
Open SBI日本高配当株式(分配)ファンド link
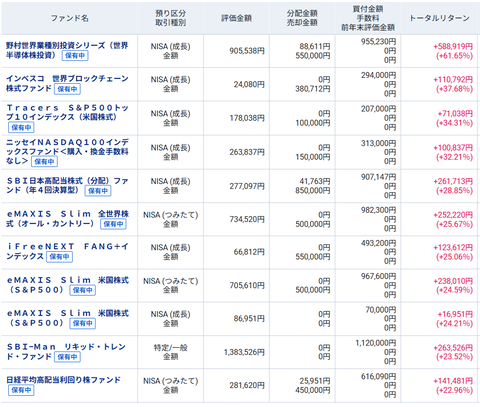(x=67, y=185)
